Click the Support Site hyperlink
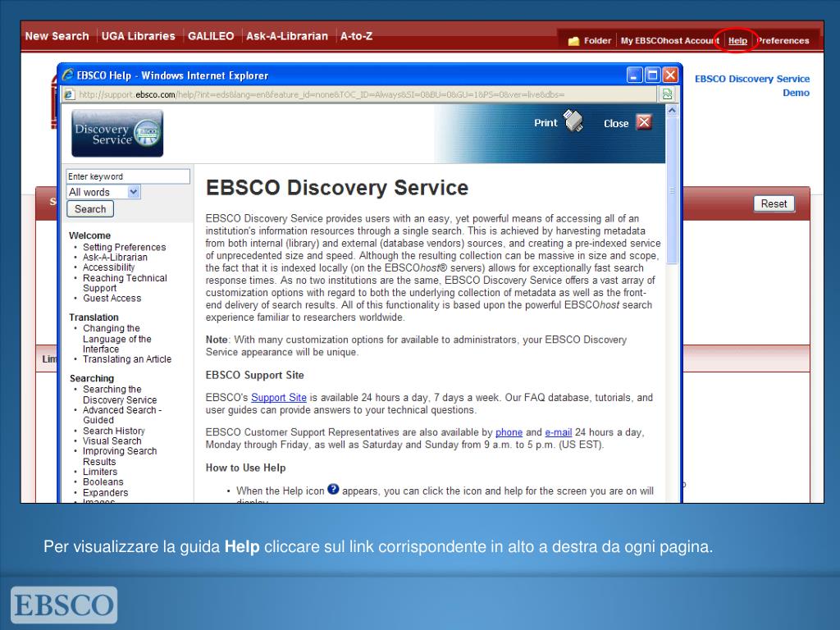Screen dimensions: 840x630 [279, 398]
